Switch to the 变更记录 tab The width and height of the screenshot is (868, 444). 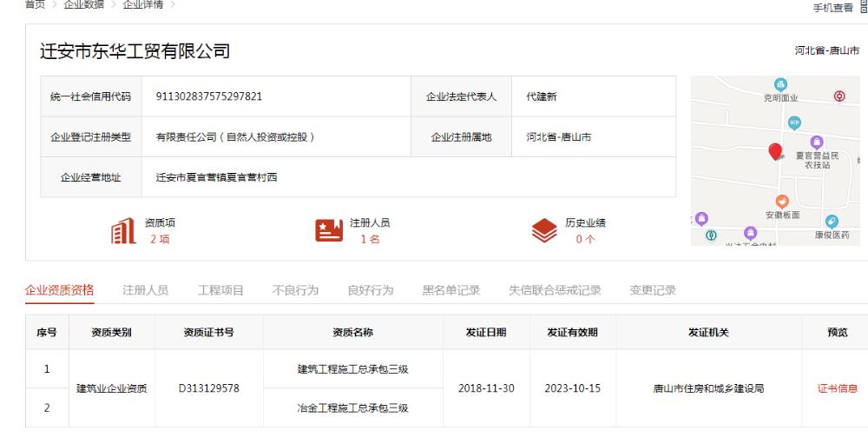[x=652, y=290]
